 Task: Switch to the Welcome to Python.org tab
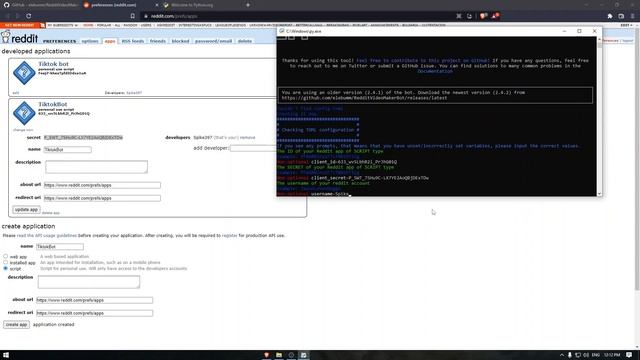tap(192, 5)
